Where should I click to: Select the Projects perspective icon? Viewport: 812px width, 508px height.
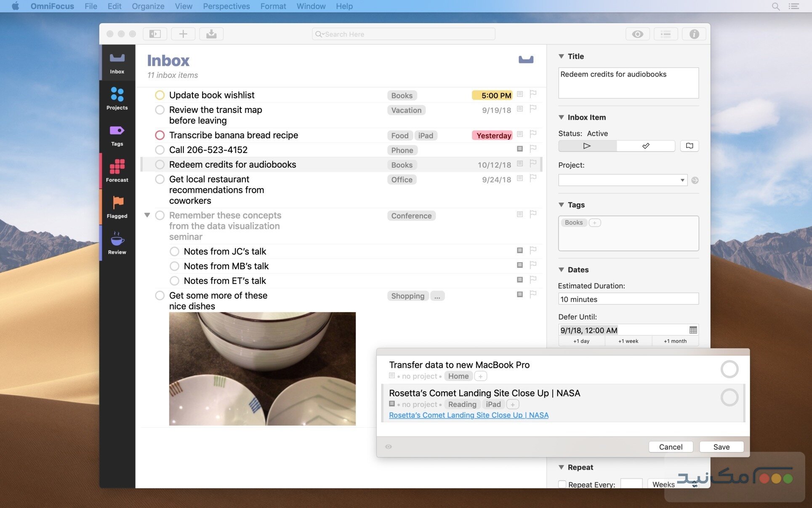pyautogui.click(x=117, y=98)
